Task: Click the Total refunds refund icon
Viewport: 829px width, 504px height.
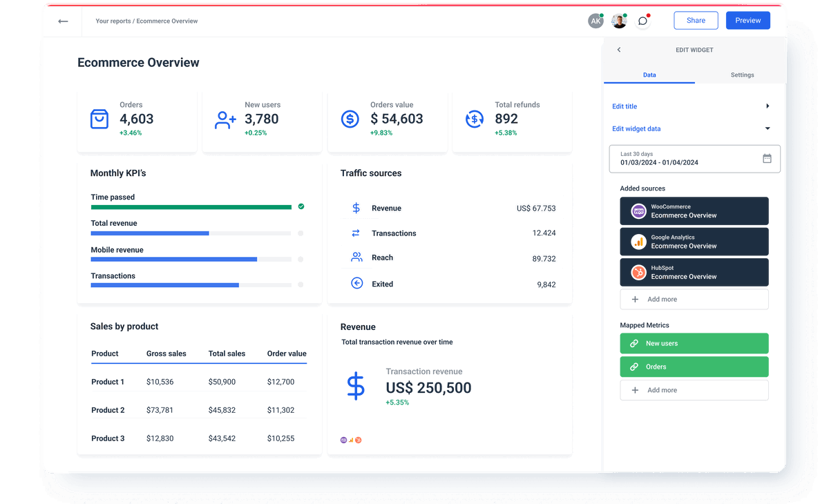Action: pos(475,119)
